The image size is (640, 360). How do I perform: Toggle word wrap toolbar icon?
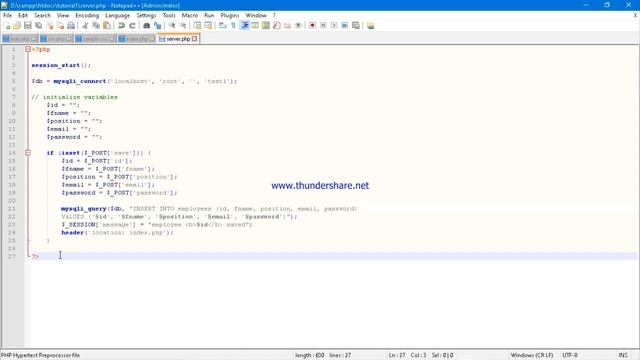(x=222, y=26)
